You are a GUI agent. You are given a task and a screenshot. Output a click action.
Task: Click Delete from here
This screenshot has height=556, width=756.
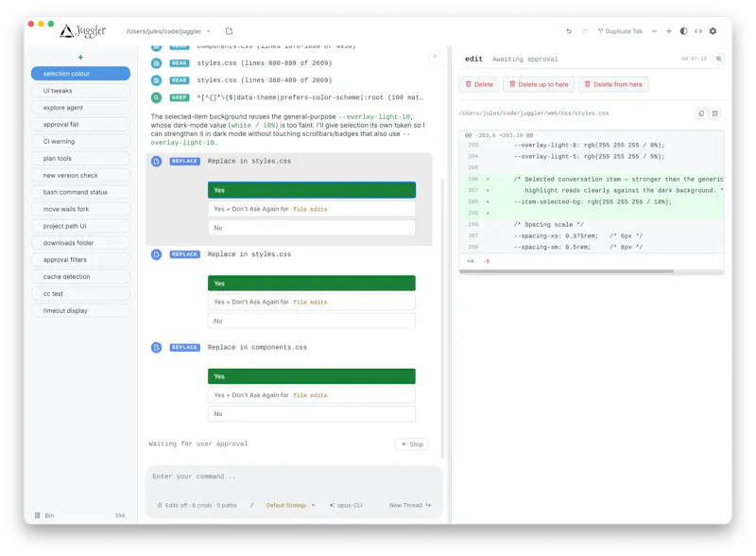click(x=613, y=84)
